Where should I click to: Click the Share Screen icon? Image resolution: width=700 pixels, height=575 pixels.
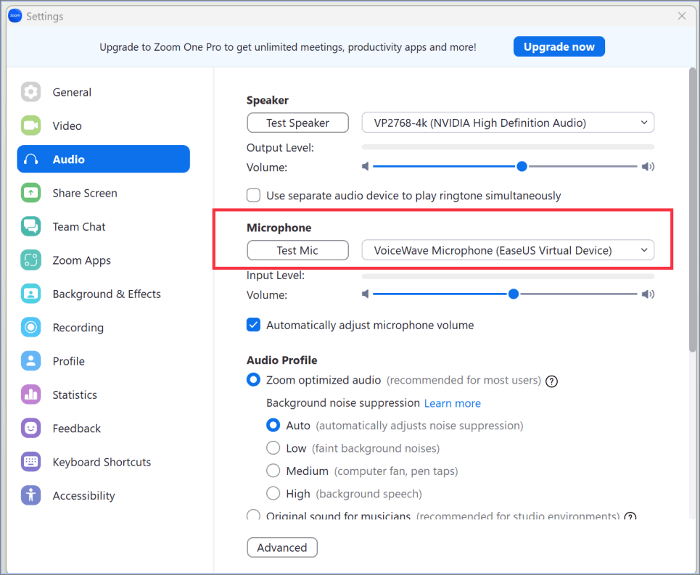tap(31, 193)
